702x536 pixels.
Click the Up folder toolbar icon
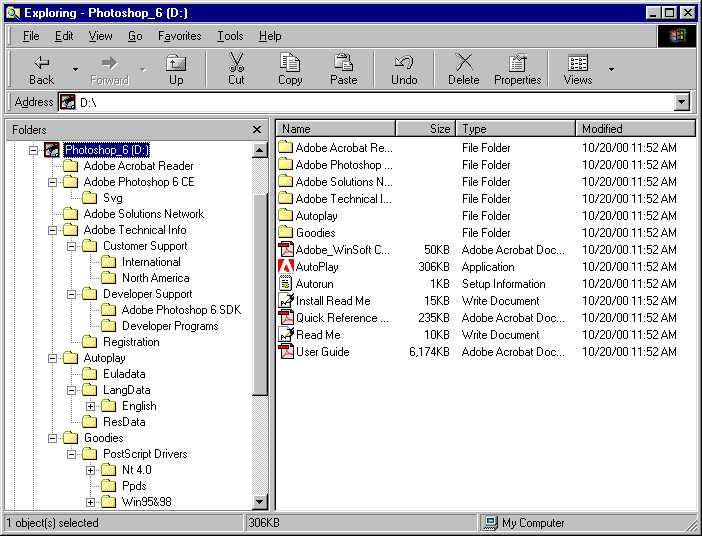(x=176, y=69)
